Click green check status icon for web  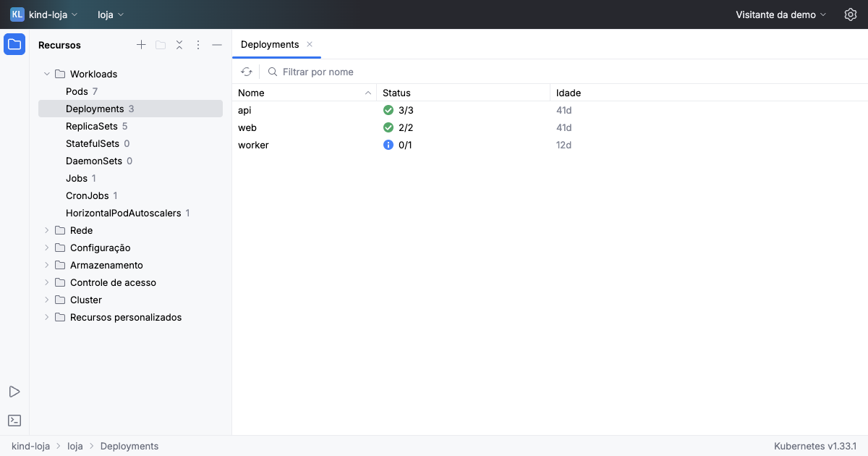click(x=388, y=127)
